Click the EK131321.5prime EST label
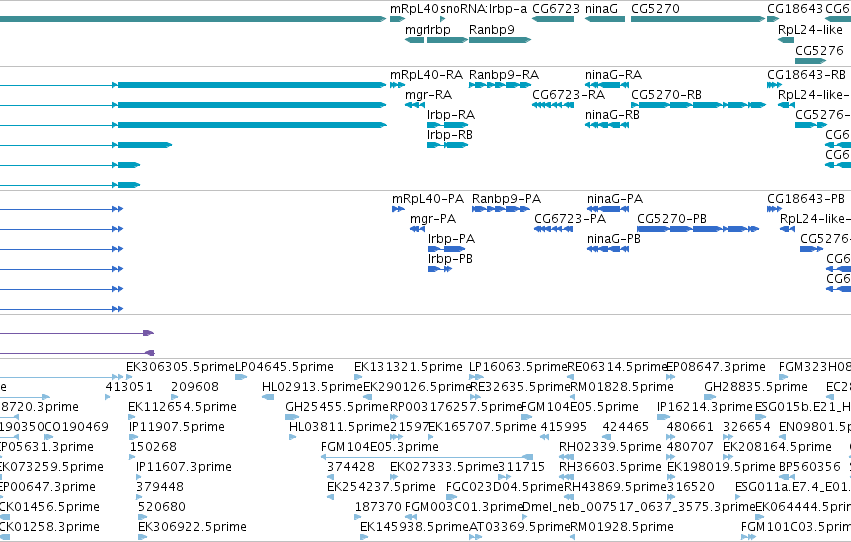The height and width of the screenshot is (542, 851). (x=408, y=367)
